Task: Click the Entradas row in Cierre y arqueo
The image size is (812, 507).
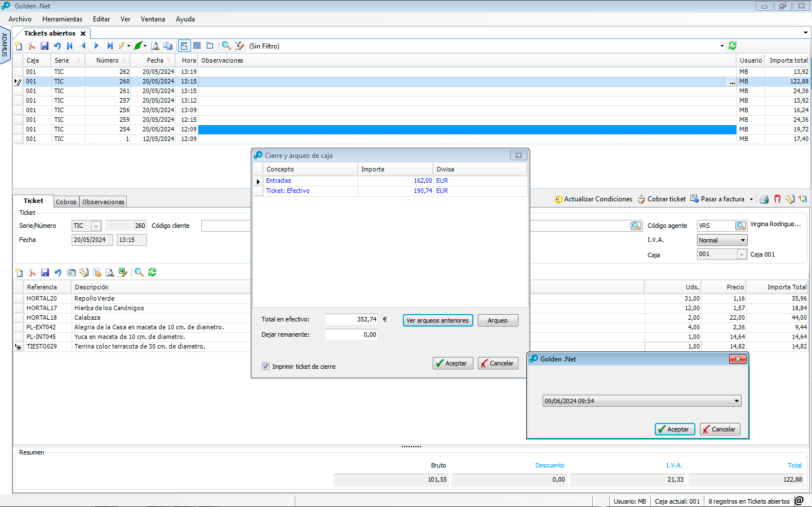Action: (x=391, y=181)
